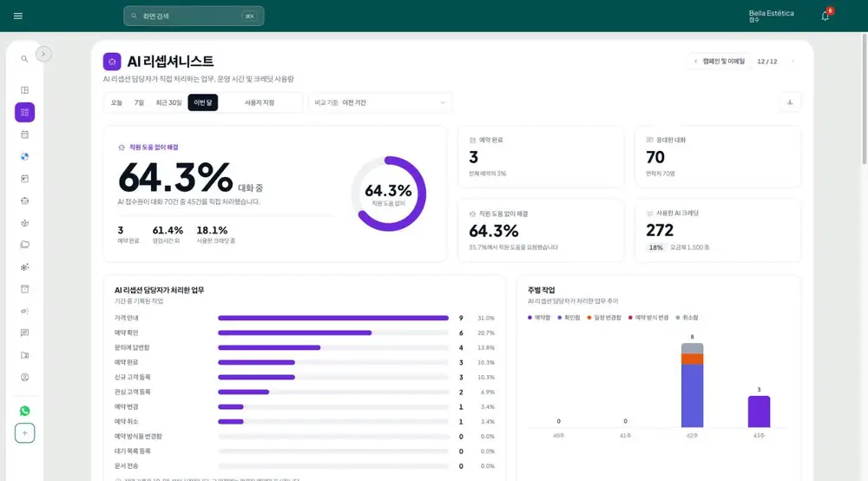The image size is (868, 481).
Task: Open the lotus flower sidebar icon
Action: [x=24, y=223]
